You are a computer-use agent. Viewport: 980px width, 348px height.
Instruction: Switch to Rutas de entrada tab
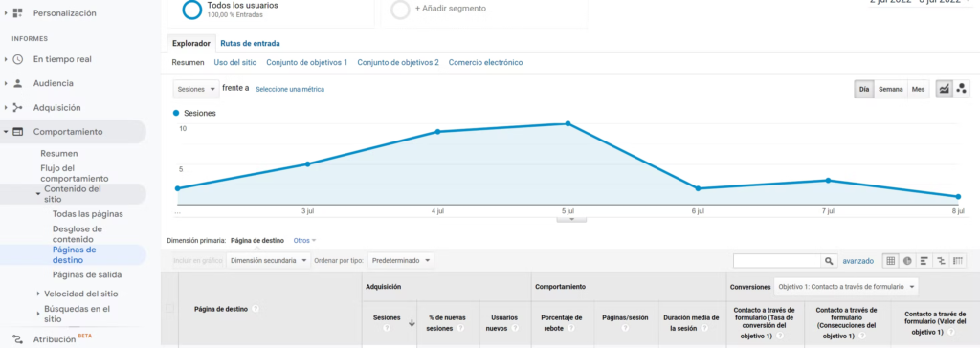250,44
